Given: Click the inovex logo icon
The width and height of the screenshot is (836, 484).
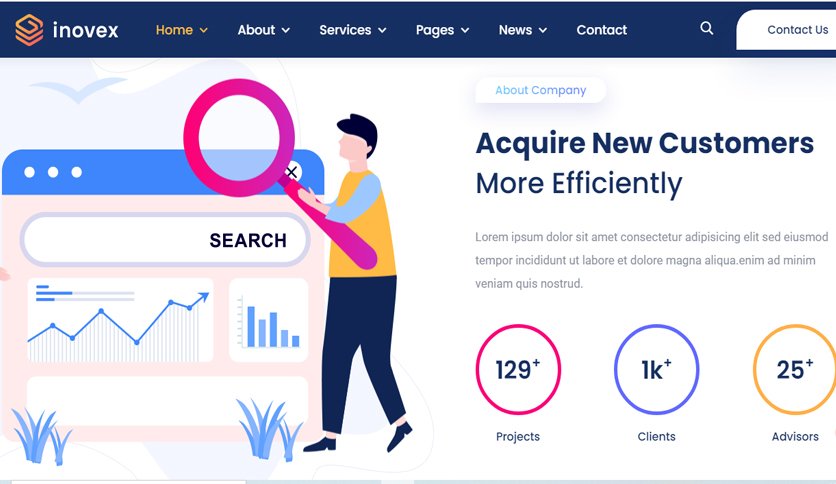Looking at the screenshot, I should point(29,30).
